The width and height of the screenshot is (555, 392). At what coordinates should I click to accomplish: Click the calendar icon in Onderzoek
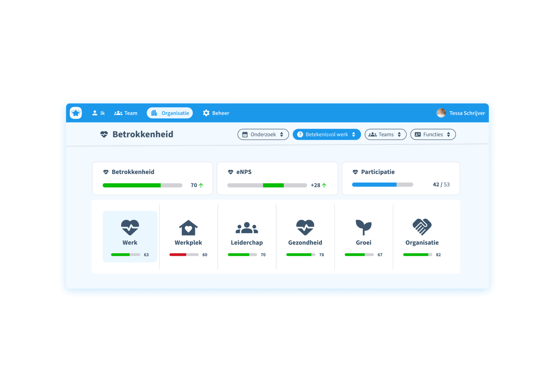(x=245, y=134)
